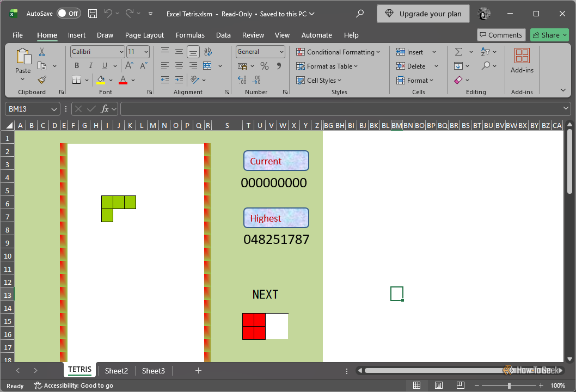
Task: Open the Add-ins button
Action: pyautogui.click(x=522, y=60)
